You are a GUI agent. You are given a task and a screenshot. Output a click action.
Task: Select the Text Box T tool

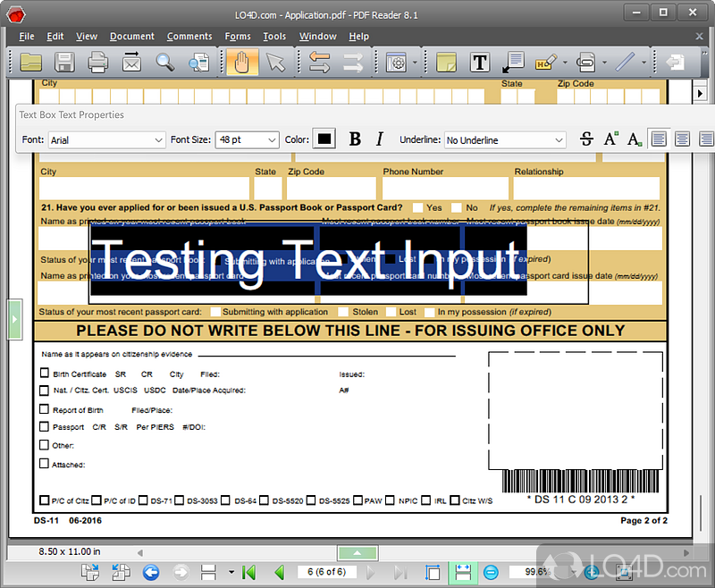pos(480,62)
